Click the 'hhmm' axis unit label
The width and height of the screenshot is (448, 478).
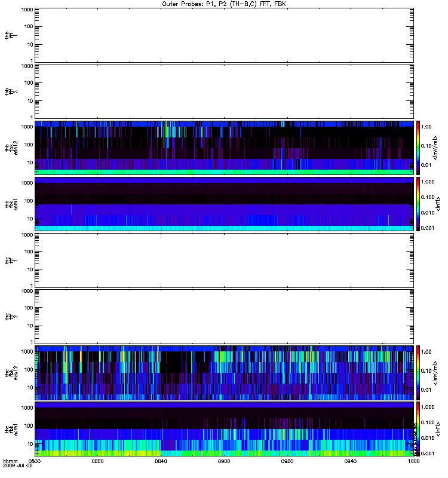tap(10, 461)
